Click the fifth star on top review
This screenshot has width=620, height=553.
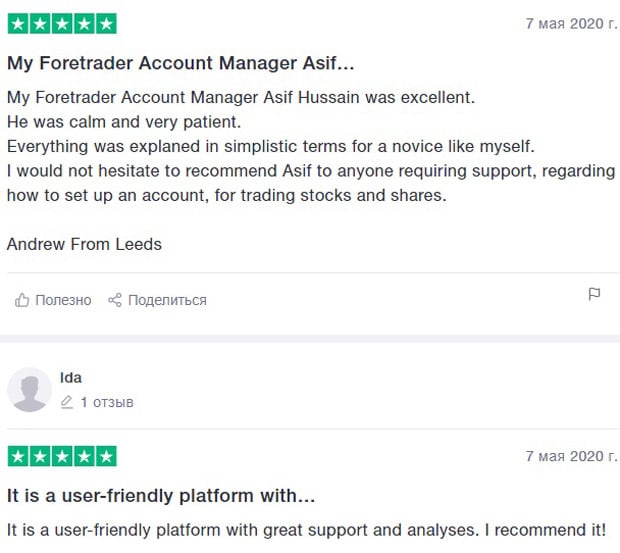(x=106, y=24)
